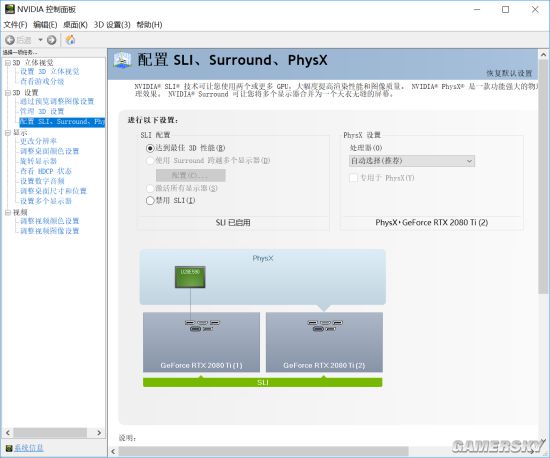Image resolution: width=550 pixels, height=458 pixels.
Task: Click the green Back arrow icon
Action: pyautogui.click(x=10, y=40)
